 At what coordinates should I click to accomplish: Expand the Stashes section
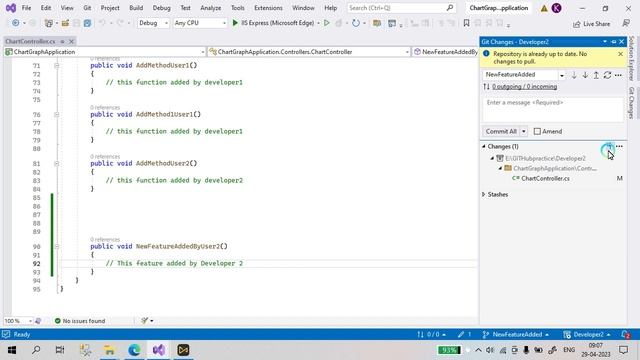484,195
